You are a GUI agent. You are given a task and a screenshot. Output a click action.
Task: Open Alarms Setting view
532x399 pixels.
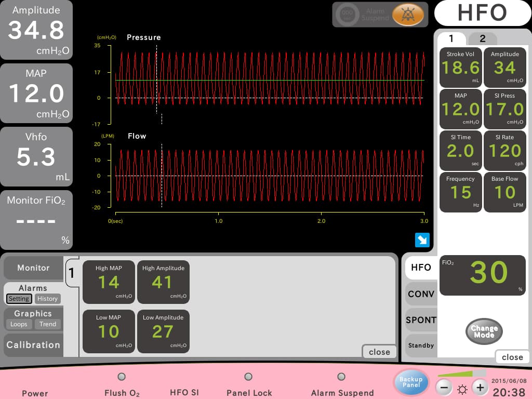19,299
